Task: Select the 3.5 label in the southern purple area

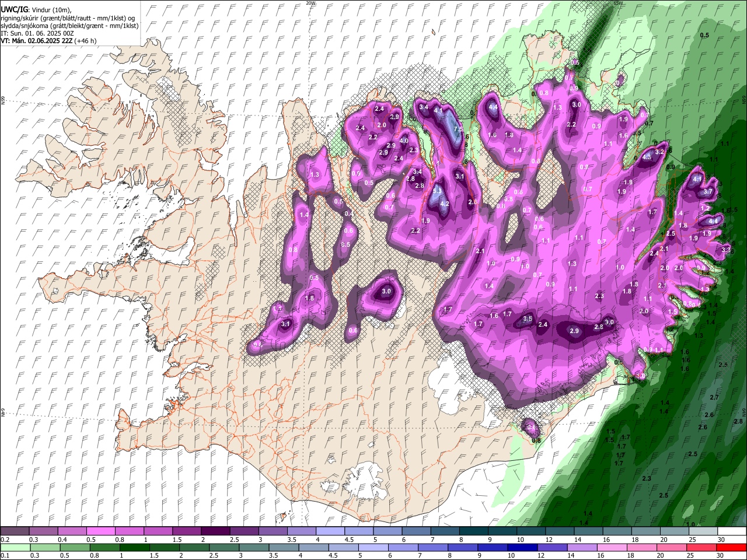Action: click(x=528, y=318)
